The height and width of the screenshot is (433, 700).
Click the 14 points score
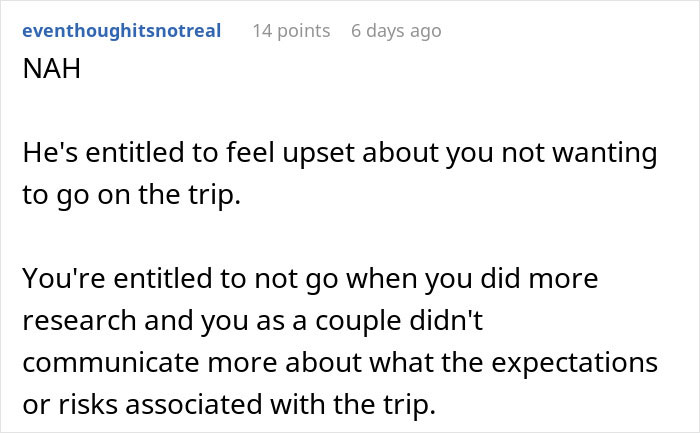click(x=291, y=31)
